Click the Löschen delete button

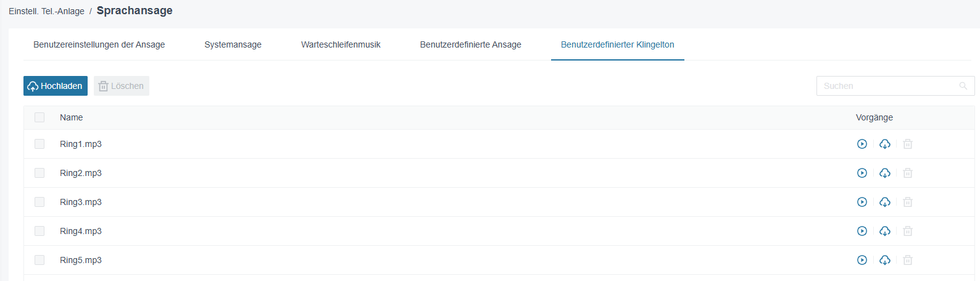[122, 86]
